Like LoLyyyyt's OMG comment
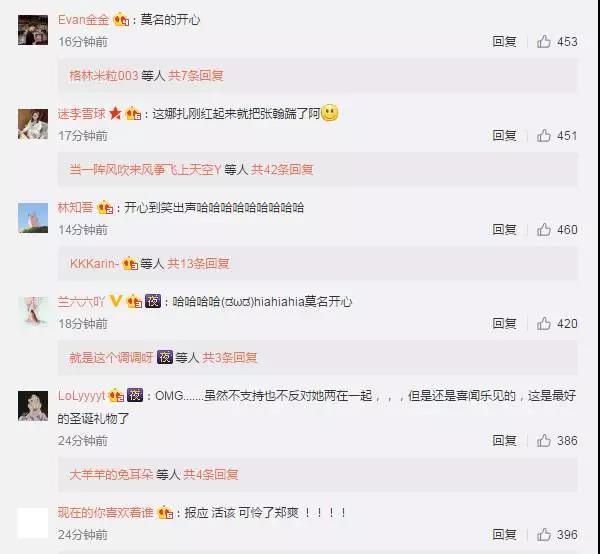The width and height of the screenshot is (600, 554). [x=544, y=441]
